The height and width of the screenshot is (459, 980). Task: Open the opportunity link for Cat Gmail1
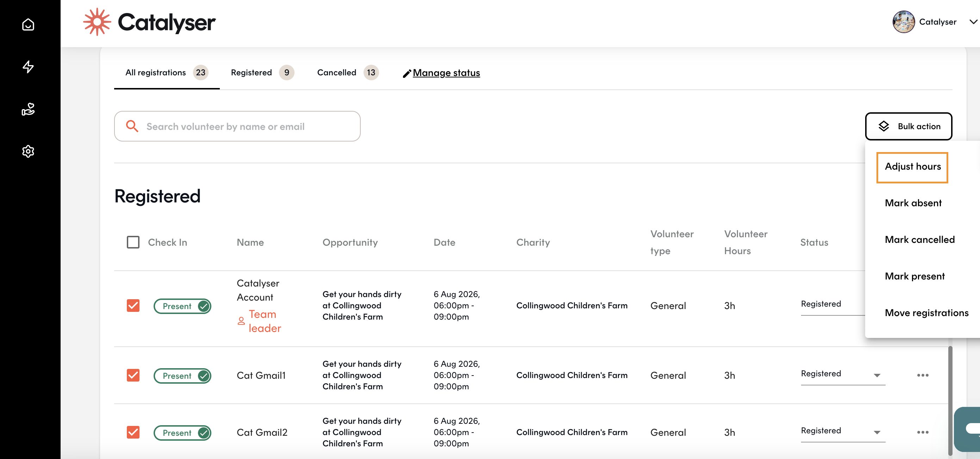tap(362, 375)
